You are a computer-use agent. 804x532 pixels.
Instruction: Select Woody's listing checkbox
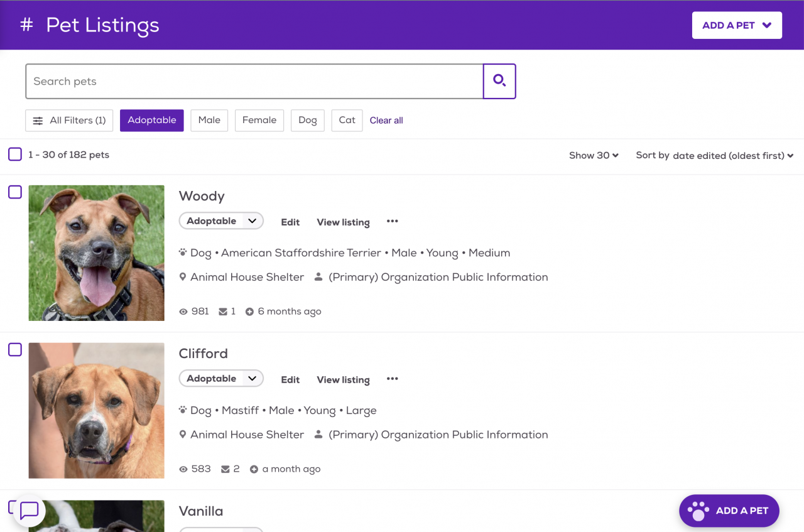pyautogui.click(x=15, y=192)
